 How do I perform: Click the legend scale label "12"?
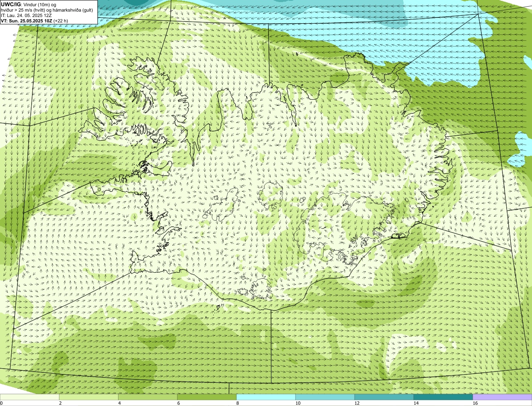pos(357,403)
